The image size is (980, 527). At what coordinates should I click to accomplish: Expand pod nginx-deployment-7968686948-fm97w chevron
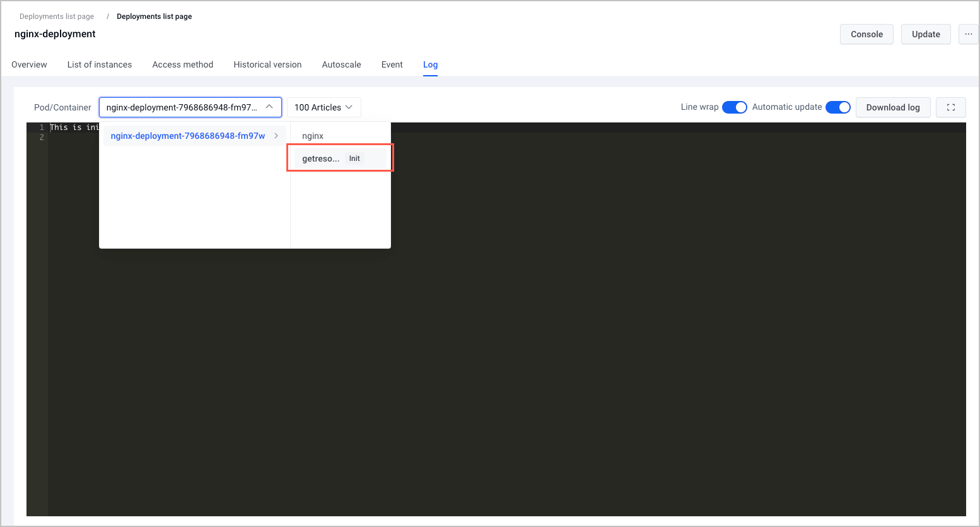(x=276, y=136)
